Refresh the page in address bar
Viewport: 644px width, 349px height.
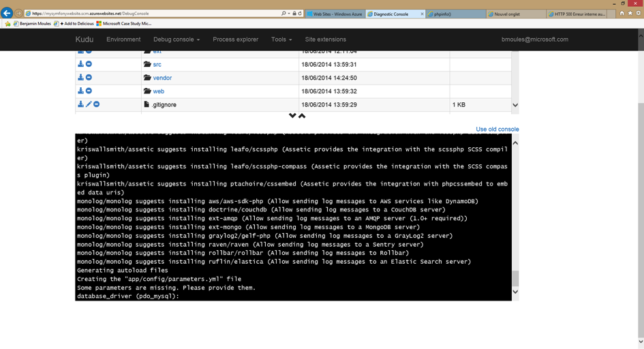(300, 14)
